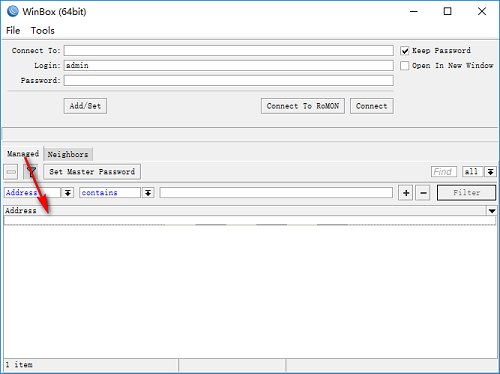Open the Tools menu

click(x=43, y=31)
